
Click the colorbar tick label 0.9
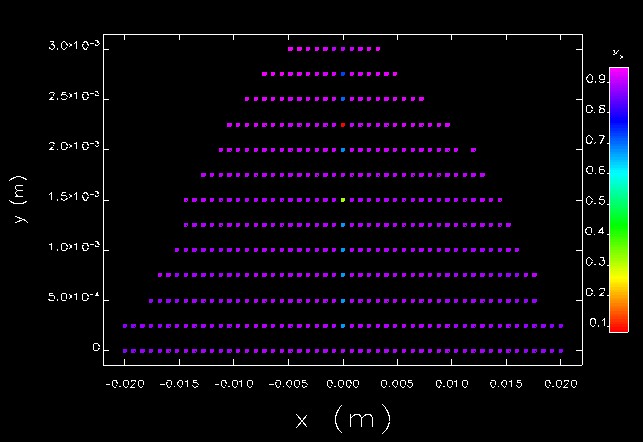point(596,79)
